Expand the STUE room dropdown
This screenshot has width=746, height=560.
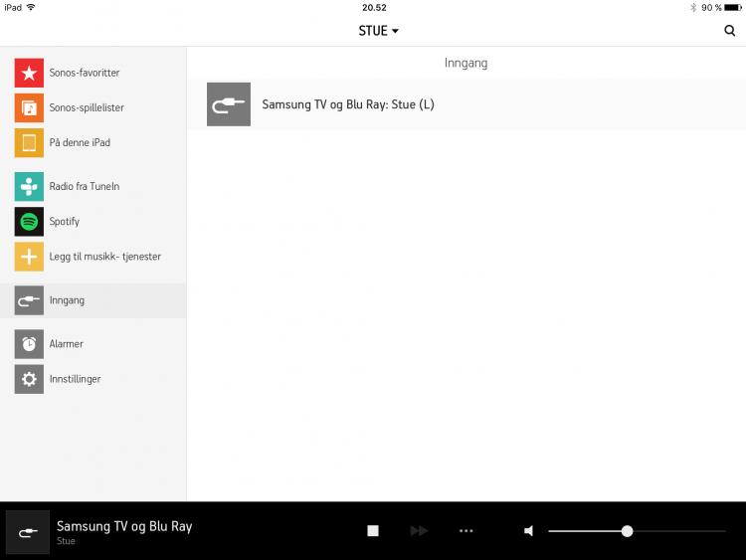coord(378,31)
